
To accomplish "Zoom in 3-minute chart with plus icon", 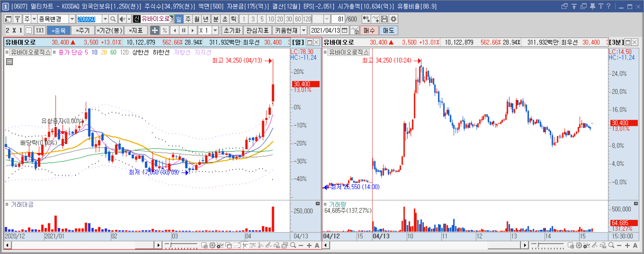I will pos(627,246).
